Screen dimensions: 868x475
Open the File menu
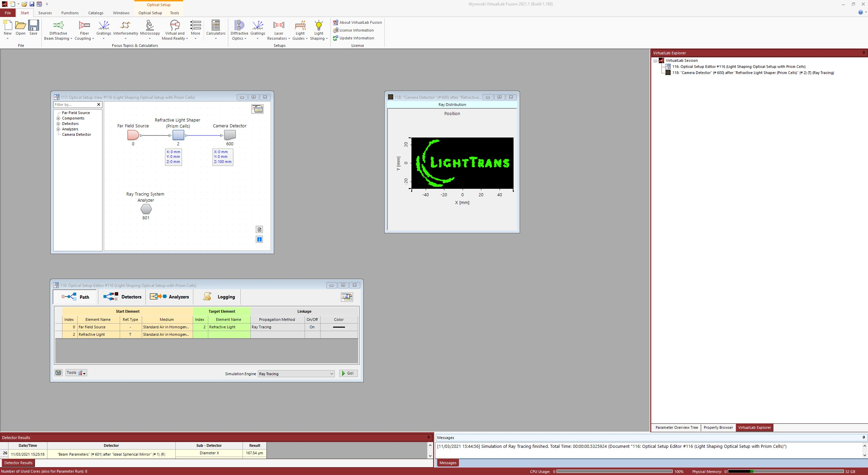pyautogui.click(x=8, y=13)
